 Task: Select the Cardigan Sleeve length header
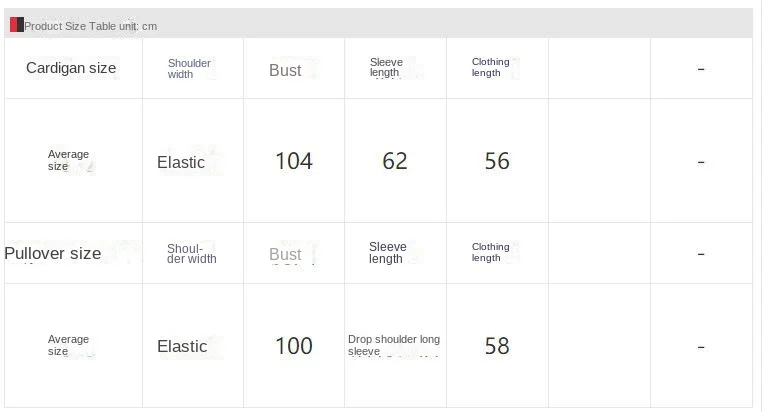(386, 67)
